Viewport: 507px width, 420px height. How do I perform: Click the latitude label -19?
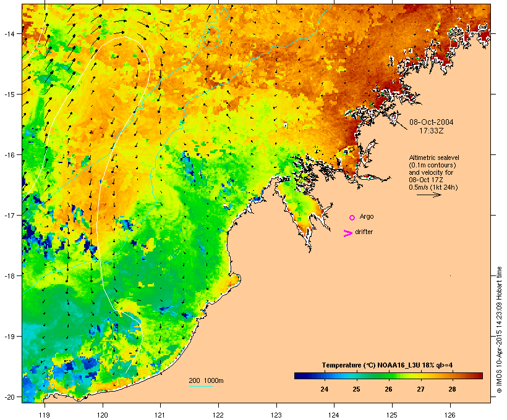pyautogui.click(x=9, y=337)
